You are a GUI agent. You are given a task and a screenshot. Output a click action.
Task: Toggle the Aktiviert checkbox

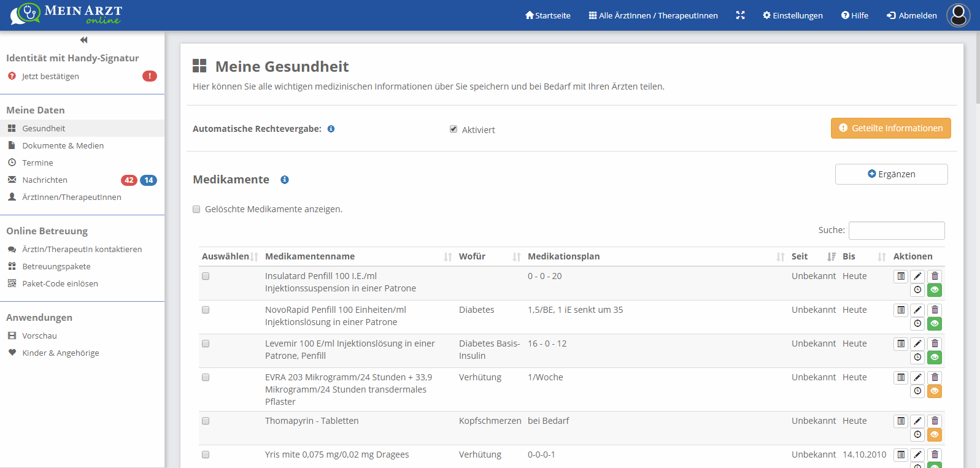[x=453, y=129]
